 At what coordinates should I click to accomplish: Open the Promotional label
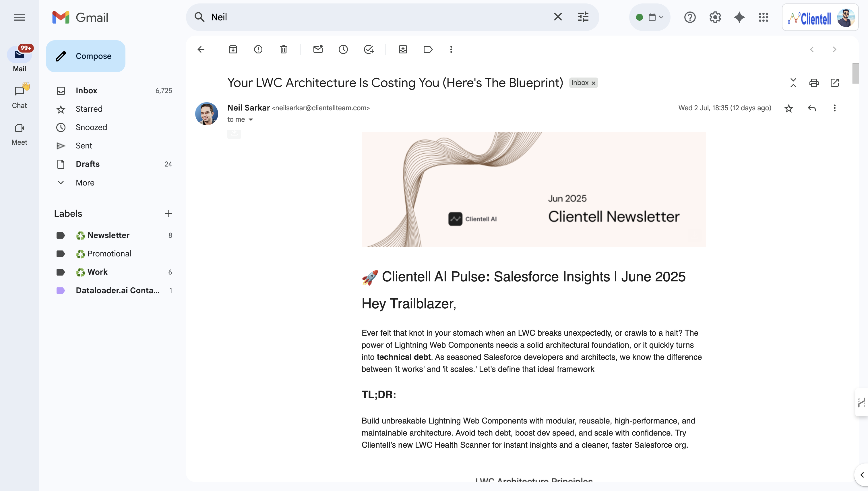tap(113, 254)
